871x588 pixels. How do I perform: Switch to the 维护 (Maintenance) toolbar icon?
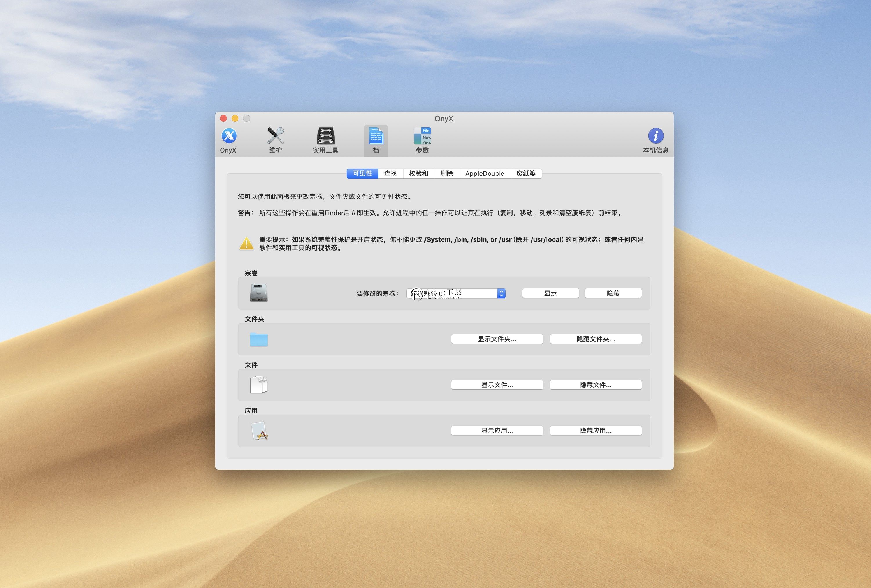[276, 139]
